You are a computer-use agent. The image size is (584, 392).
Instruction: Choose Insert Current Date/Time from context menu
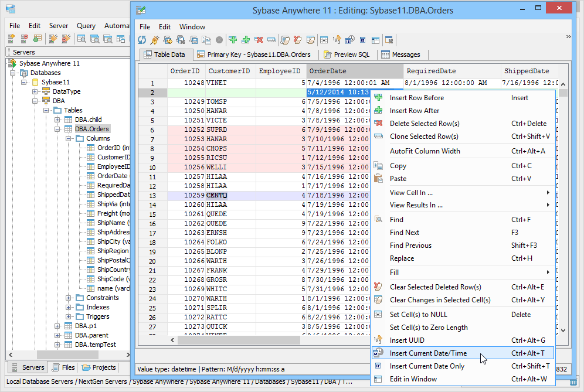pos(463,353)
